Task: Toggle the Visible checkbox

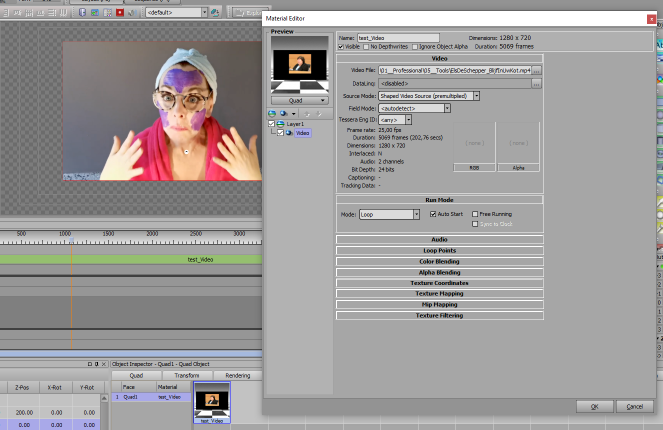Action: 342,47
